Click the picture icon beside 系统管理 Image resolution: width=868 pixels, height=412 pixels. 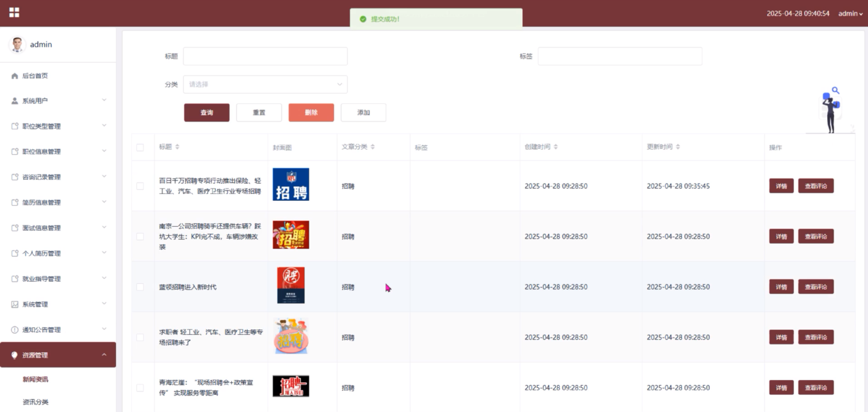[x=14, y=304]
